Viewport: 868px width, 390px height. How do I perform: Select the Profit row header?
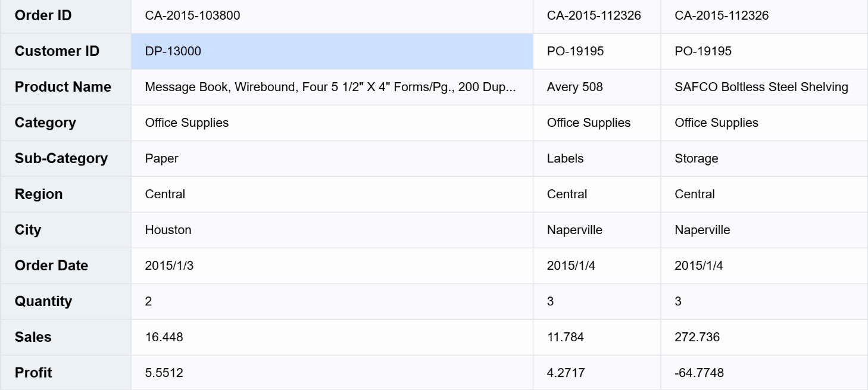click(x=65, y=373)
